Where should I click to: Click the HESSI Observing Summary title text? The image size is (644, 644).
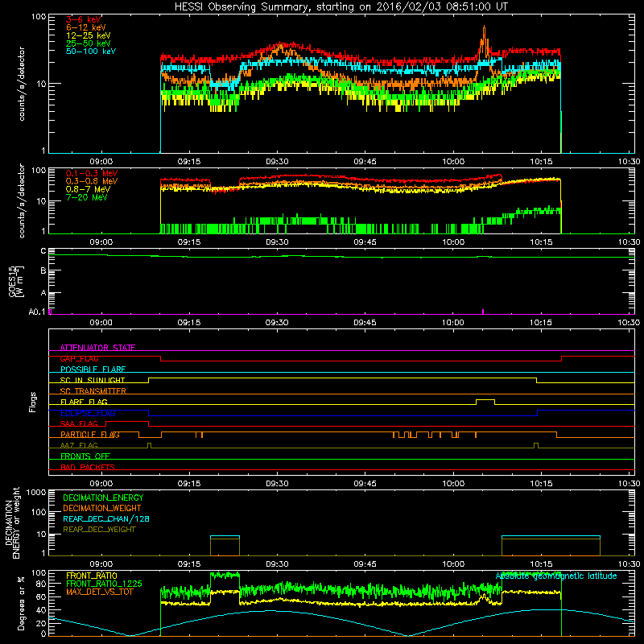(341, 7)
